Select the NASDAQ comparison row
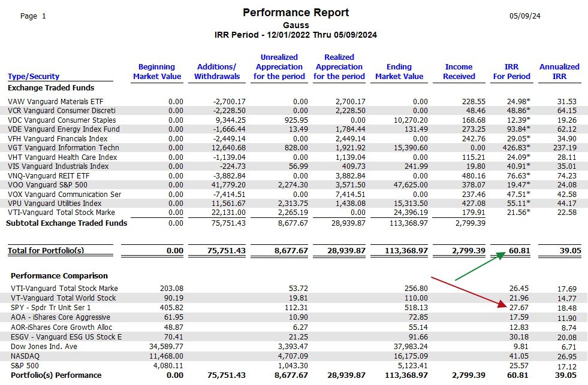The width and height of the screenshot is (588, 385). pyautogui.click(x=294, y=356)
